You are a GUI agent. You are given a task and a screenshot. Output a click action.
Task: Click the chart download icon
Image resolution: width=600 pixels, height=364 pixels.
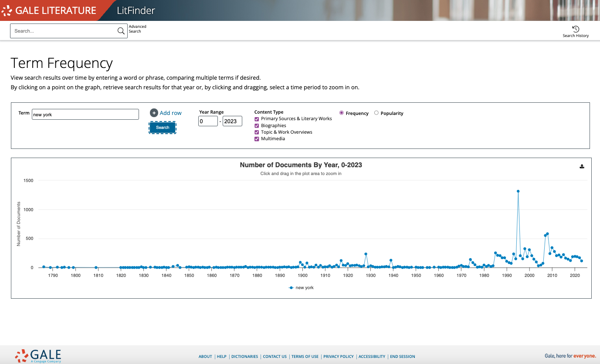pyautogui.click(x=582, y=166)
